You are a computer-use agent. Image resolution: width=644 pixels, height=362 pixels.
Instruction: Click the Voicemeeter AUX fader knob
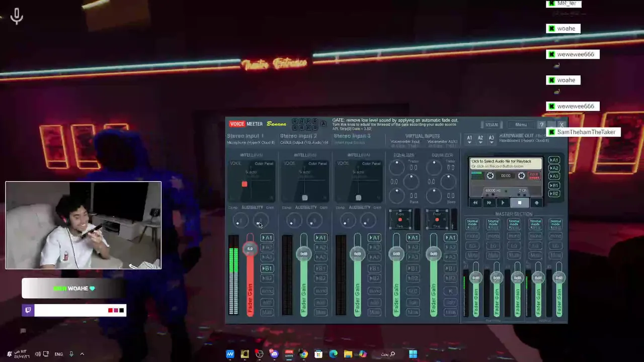coord(434,253)
